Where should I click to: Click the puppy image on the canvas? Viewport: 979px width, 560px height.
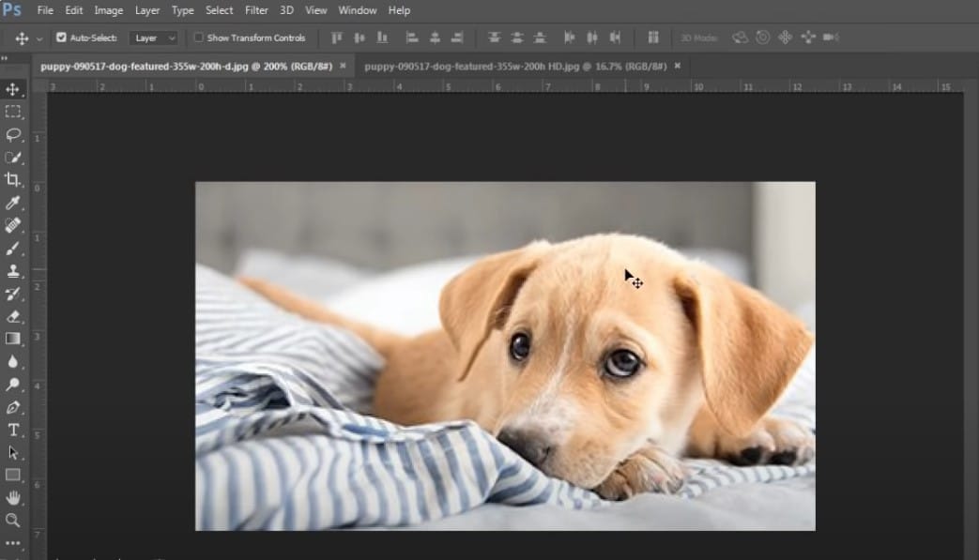click(505, 356)
